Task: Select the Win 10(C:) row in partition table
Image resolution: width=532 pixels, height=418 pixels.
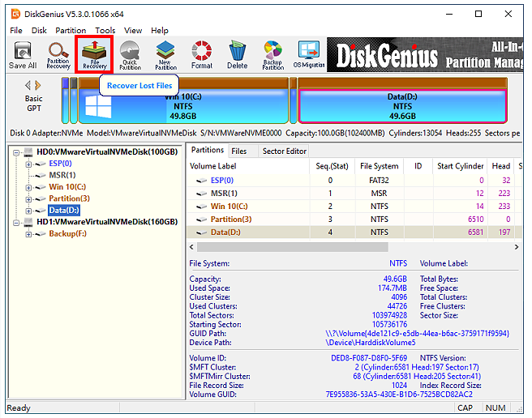Action: pyautogui.click(x=354, y=207)
